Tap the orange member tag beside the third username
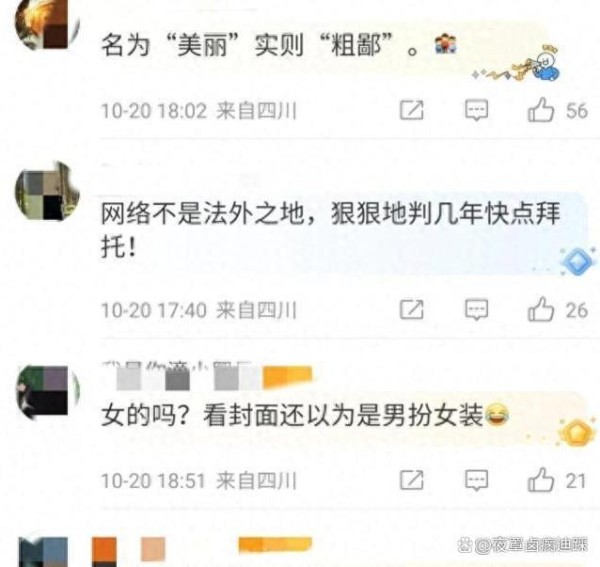600x567 pixels. [288, 376]
